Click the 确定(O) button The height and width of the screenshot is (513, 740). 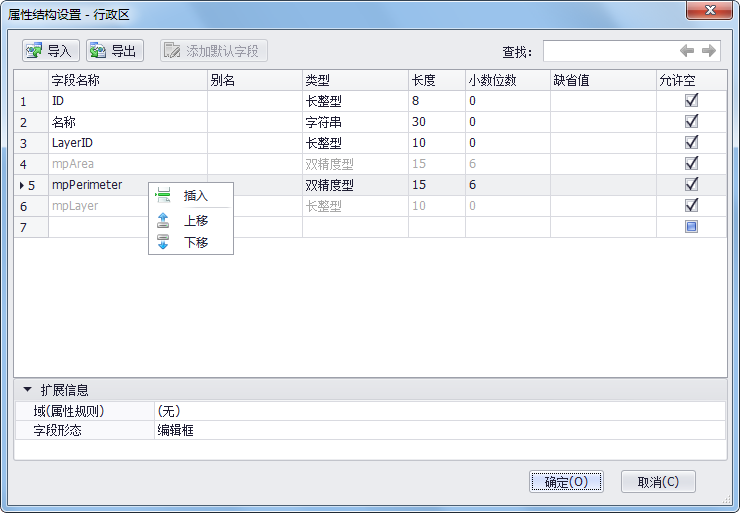coord(566,482)
